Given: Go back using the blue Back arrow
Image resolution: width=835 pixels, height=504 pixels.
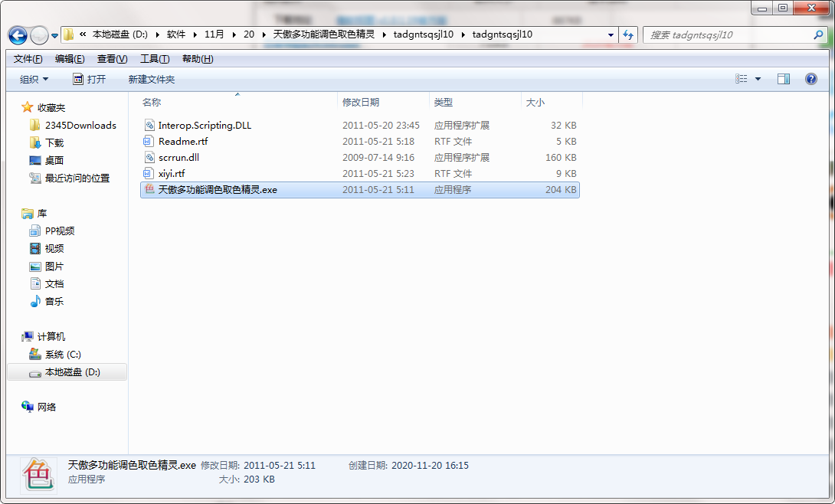Looking at the screenshot, I should (x=18, y=36).
